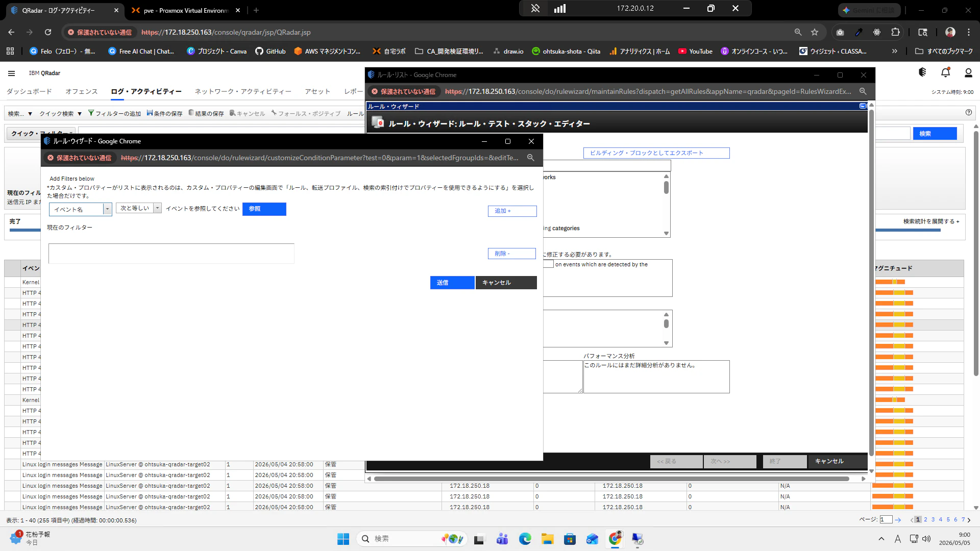Screen dimensions: 980x551
Task: Open QRadar notifications bell
Action: tap(945, 72)
